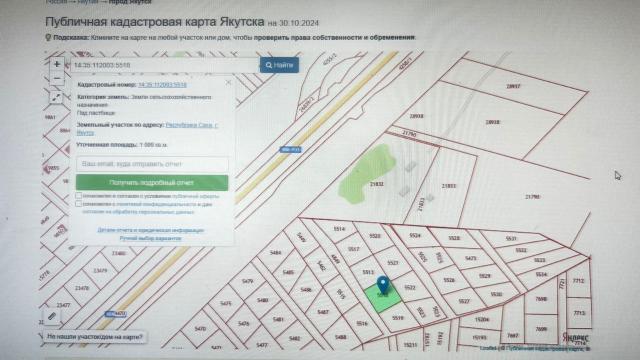Image resolution: width=640 pixels, height=360 pixels.
Task: Select parcel 5531 on the map
Action: click(511, 238)
